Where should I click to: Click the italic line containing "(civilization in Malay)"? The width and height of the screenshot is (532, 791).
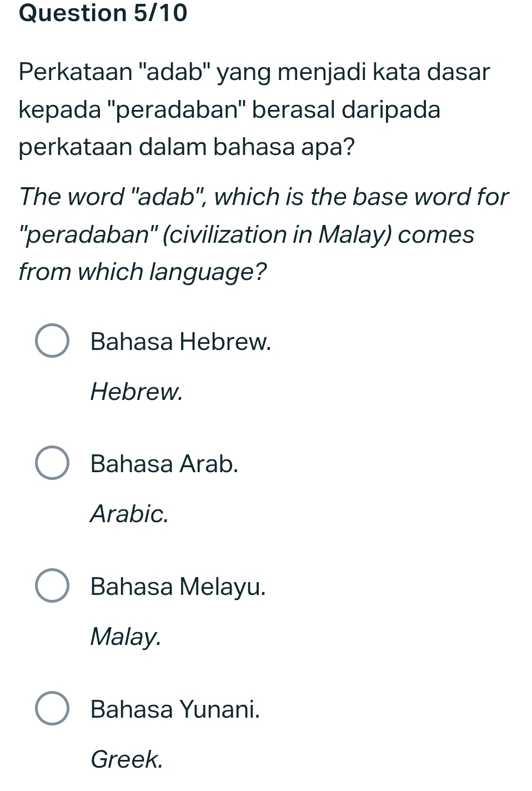[247, 234]
